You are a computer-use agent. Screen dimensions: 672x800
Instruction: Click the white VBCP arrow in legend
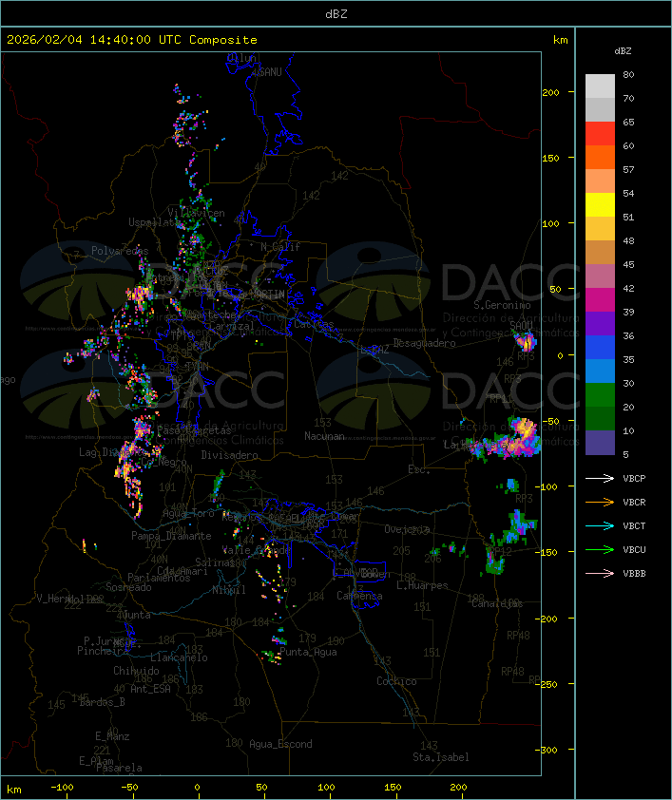(x=600, y=478)
